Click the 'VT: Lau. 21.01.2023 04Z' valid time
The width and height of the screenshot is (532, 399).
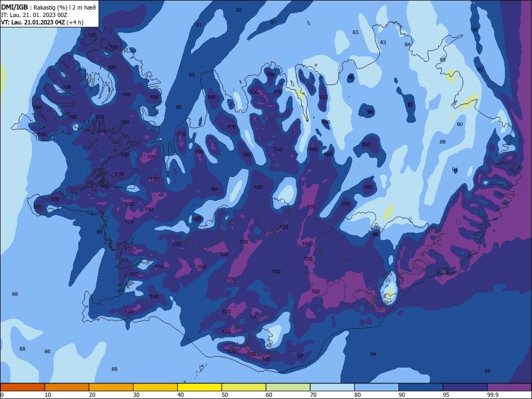tap(33, 22)
